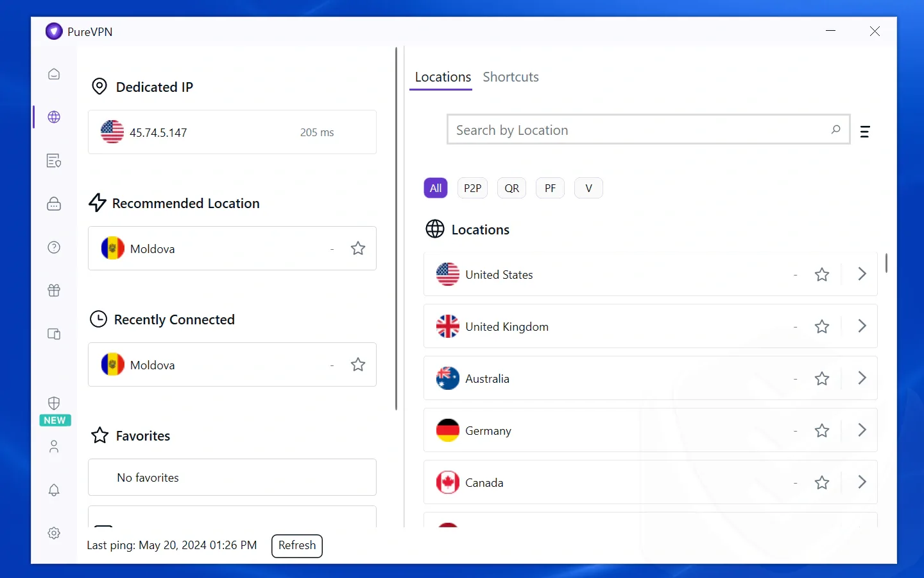Switch to the Shortcuts tab
This screenshot has height=578, width=924.
point(511,77)
